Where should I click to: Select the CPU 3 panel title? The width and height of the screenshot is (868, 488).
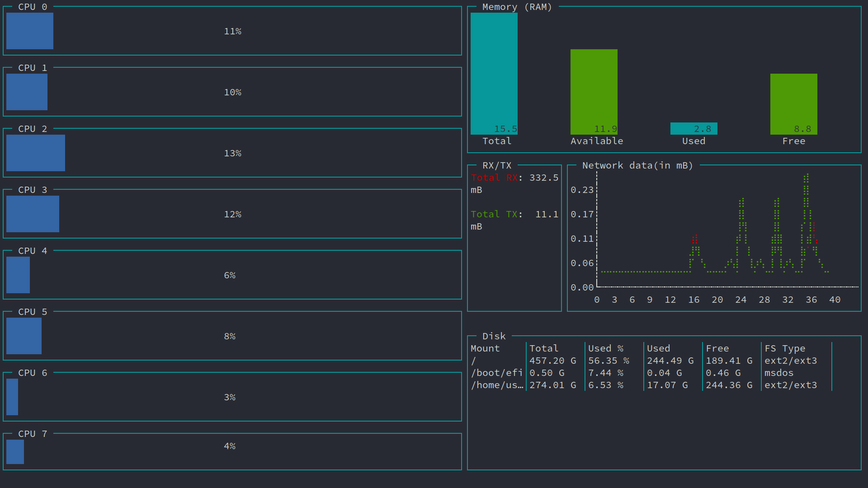33,190
